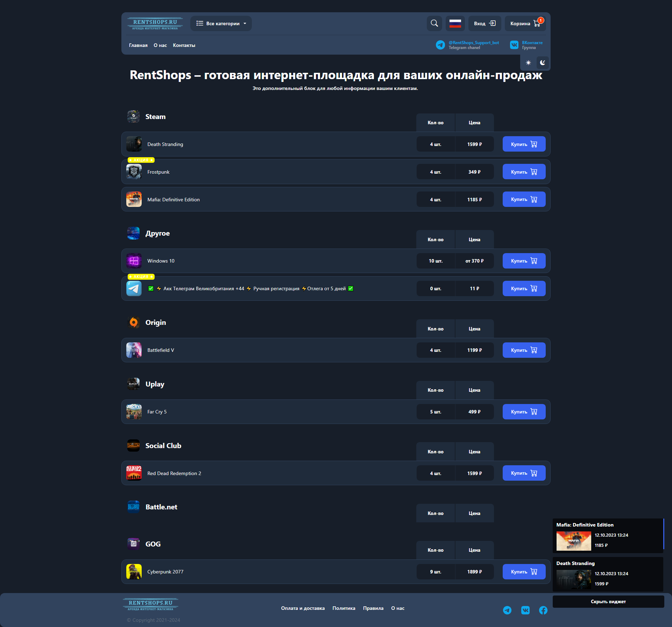Open О нас in the footer

coord(398,608)
